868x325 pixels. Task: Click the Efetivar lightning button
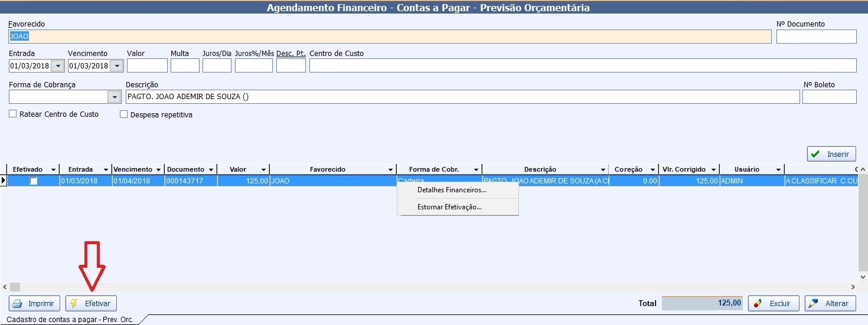pyautogui.click(x=92, y=303)
